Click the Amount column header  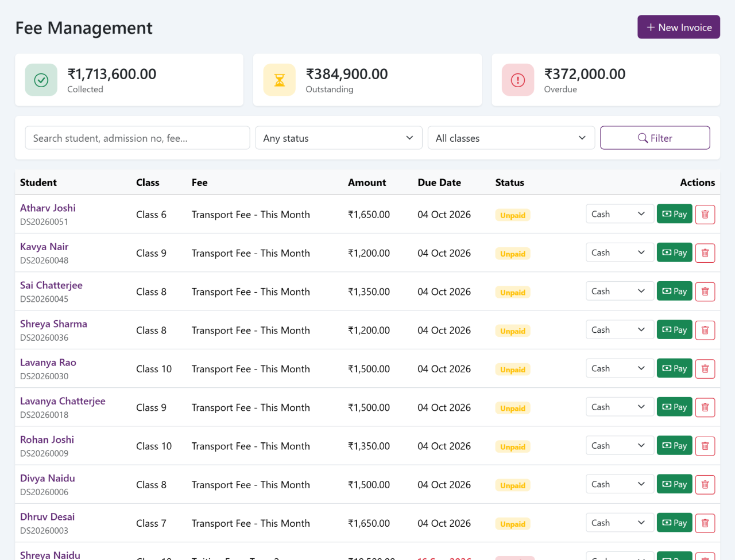click(367, 182)
